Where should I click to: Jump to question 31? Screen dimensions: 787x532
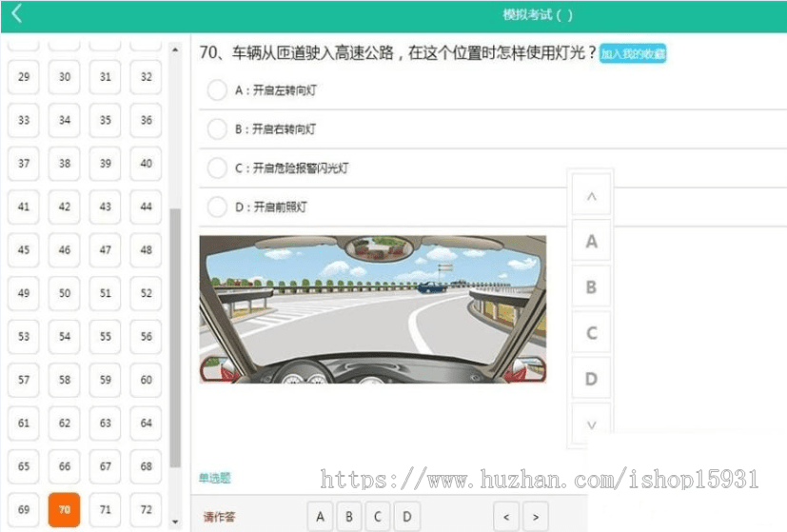105,77
